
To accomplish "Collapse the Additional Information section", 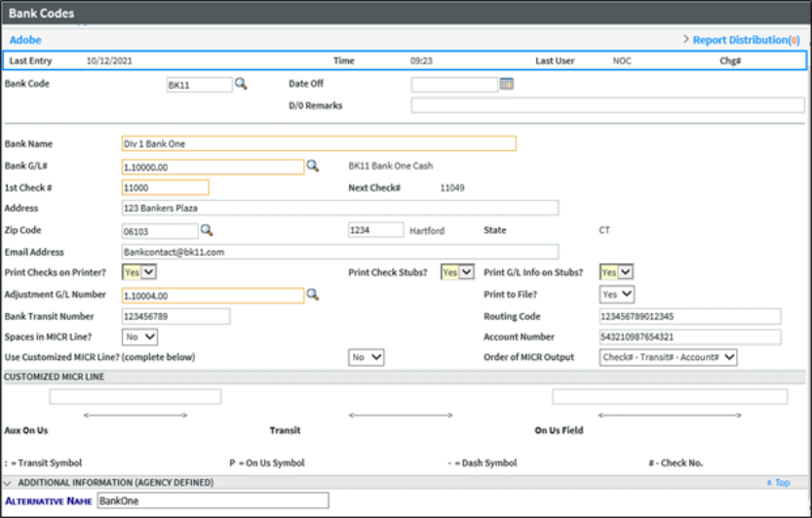I will [x=8, y=483].
